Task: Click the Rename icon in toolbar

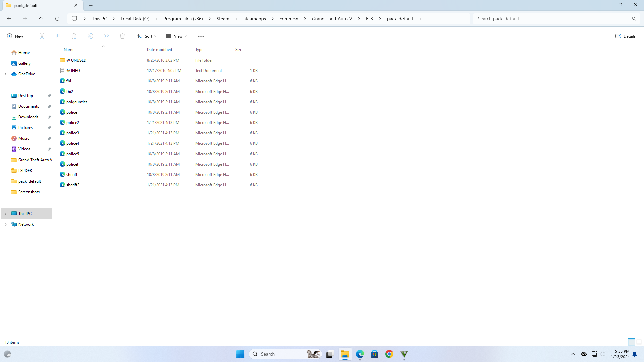Action: (90, 36)
